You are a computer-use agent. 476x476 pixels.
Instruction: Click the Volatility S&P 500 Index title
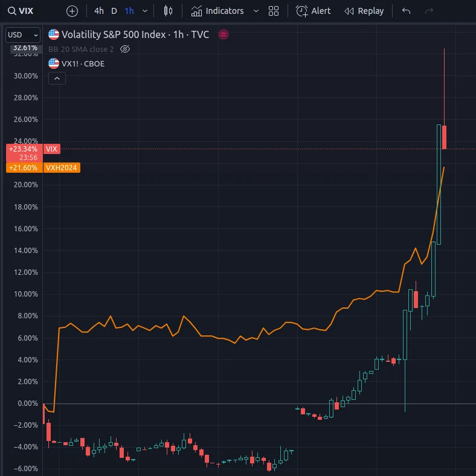pos(135,34)
